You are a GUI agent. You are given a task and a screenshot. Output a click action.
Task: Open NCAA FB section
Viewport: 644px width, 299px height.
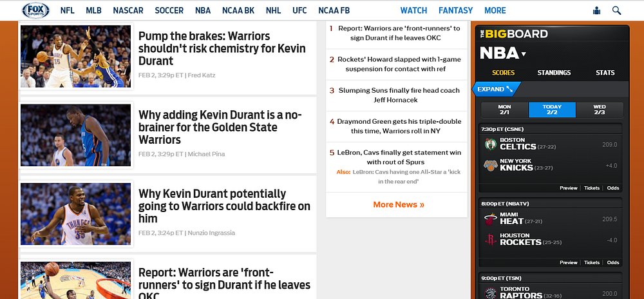point(334,11)
